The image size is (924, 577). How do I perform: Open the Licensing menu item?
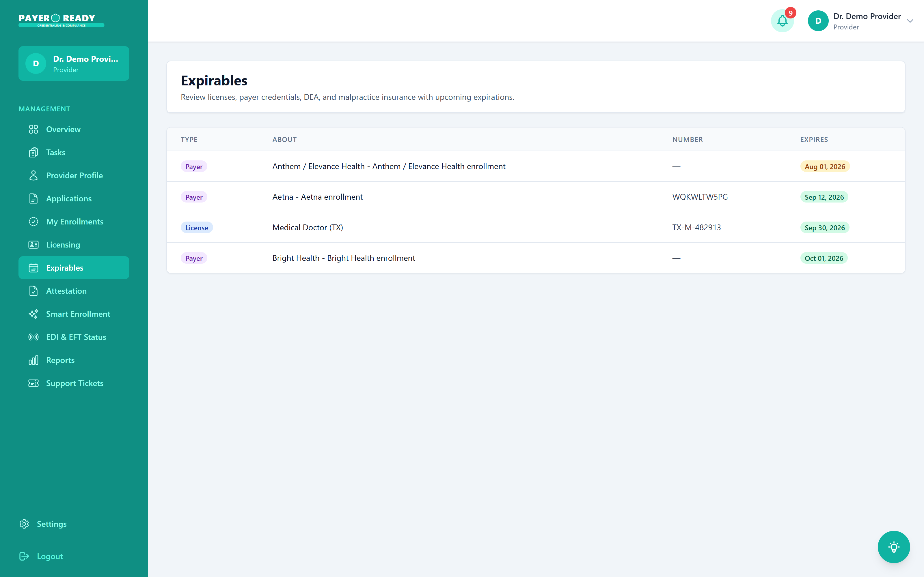tap(74, 245)
